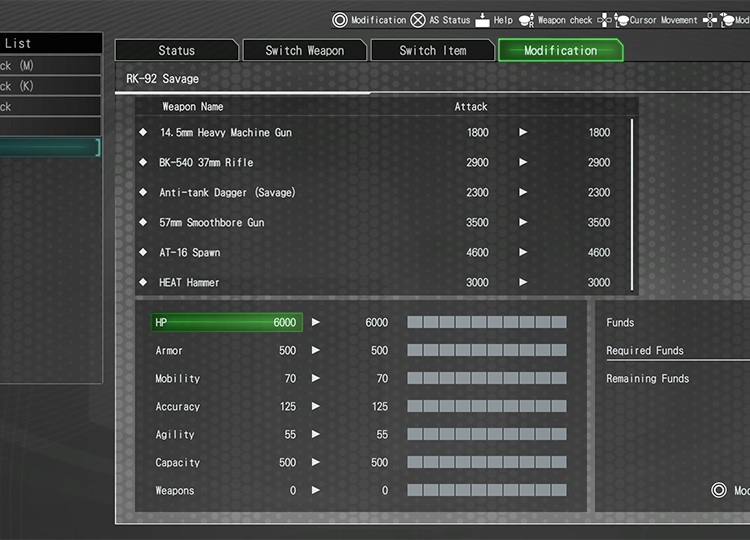
Task: Open the Switch Item tab
Action: tap(432, 50)
